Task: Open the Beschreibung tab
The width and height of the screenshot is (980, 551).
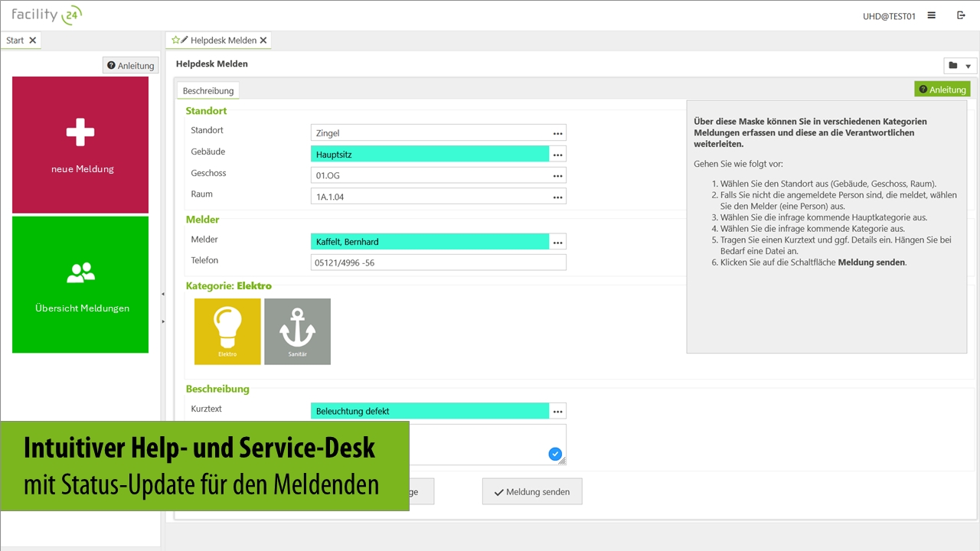Action: (x=208, y=90)
